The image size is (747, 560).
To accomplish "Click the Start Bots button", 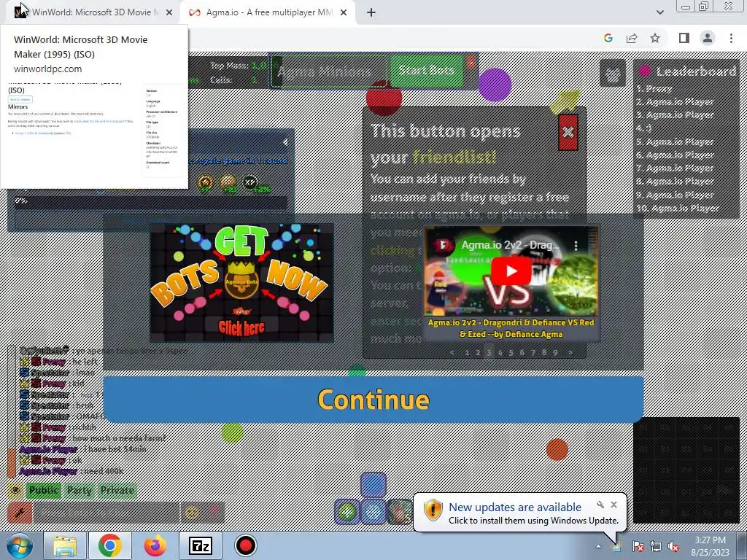I will (x=426, y=71).
